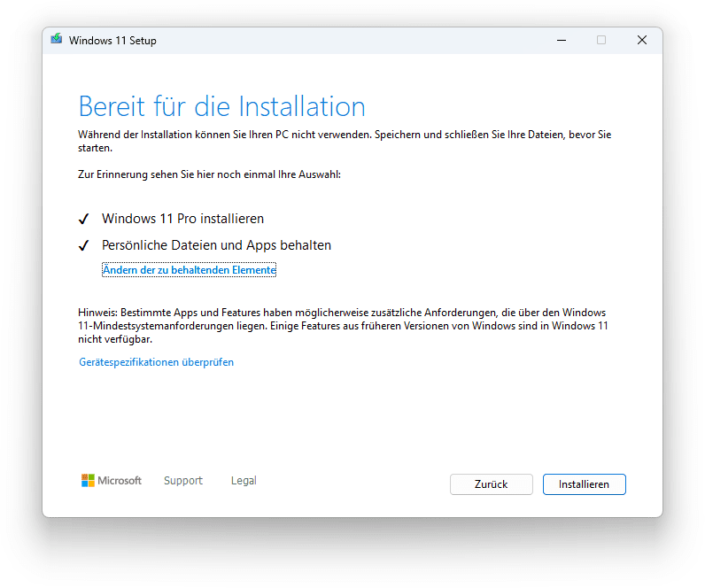Click the 'Hinweis: Bestimmte Apps und Features' paragraph
Viewport: 705px width, 588px height.
tap(343, 326)
